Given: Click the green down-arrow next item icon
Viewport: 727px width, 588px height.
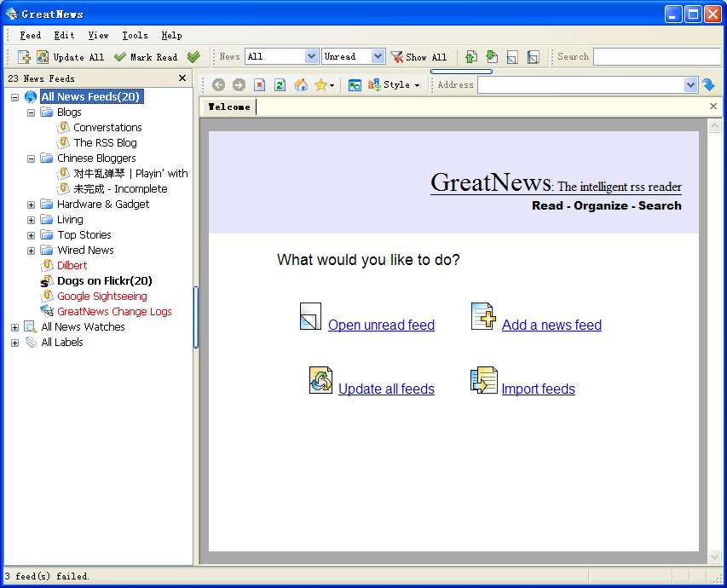Looking at the screenshot, I should pyautogui.click(x=492, y=57).
